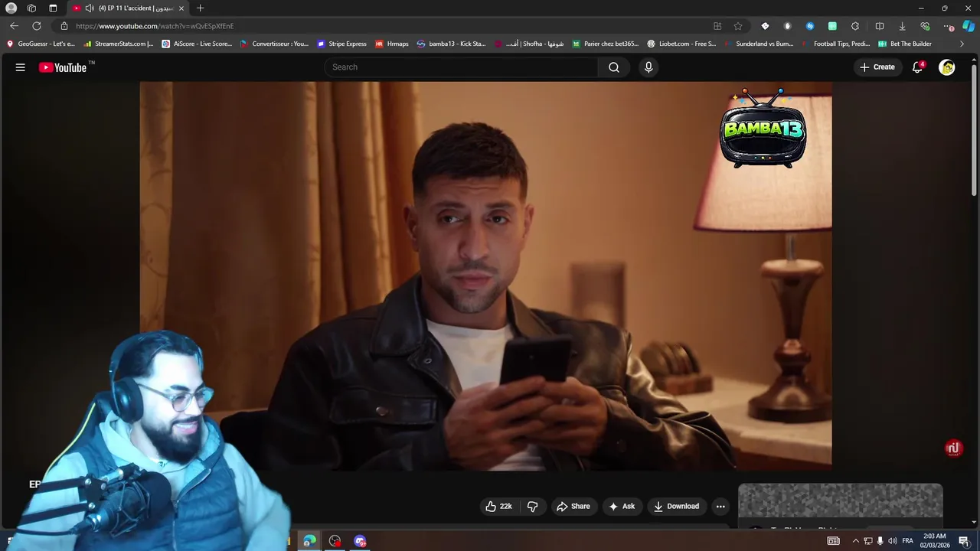980x551 pixels.
Task: Open the Convertisseur bookmark
Action: point(275,44)
